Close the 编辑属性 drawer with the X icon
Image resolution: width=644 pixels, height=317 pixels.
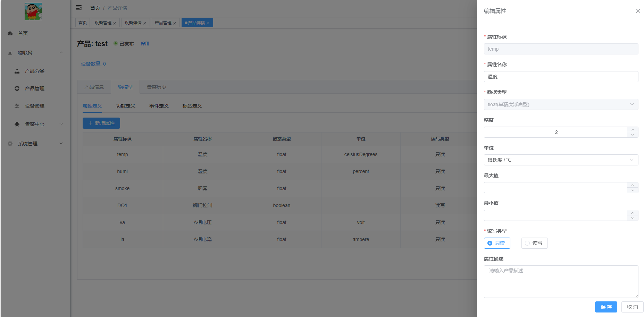[x=638, y=11]
